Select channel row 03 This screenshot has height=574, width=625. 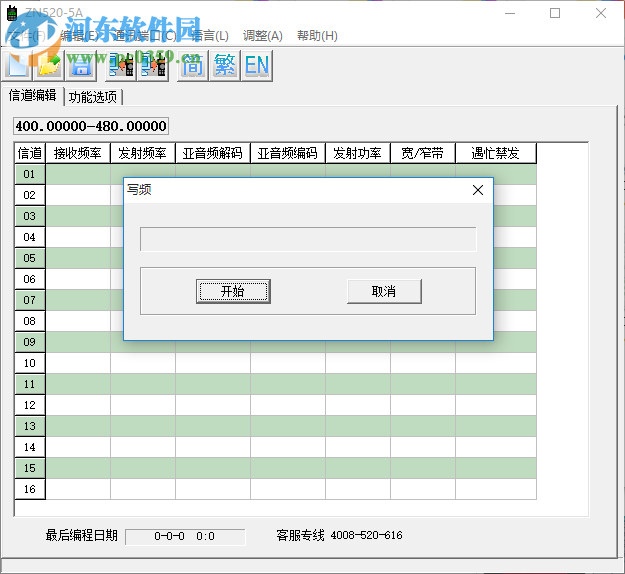30,216
